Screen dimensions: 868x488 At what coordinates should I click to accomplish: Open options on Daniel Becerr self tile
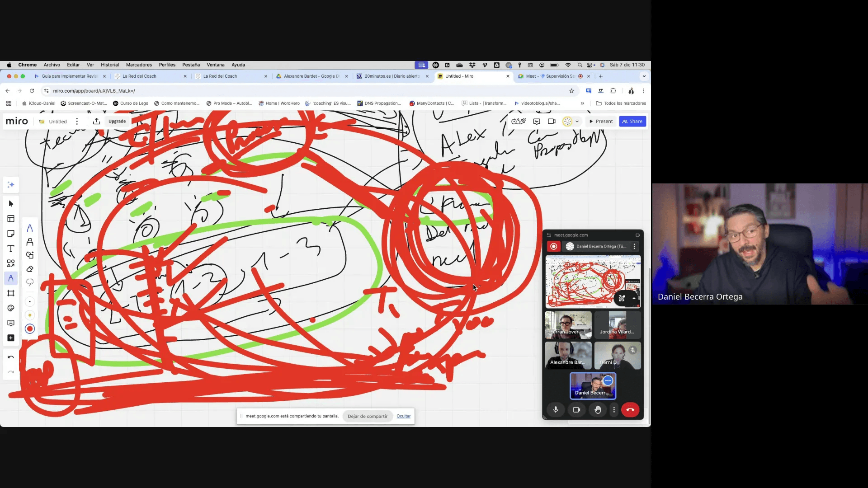point(608,381)
